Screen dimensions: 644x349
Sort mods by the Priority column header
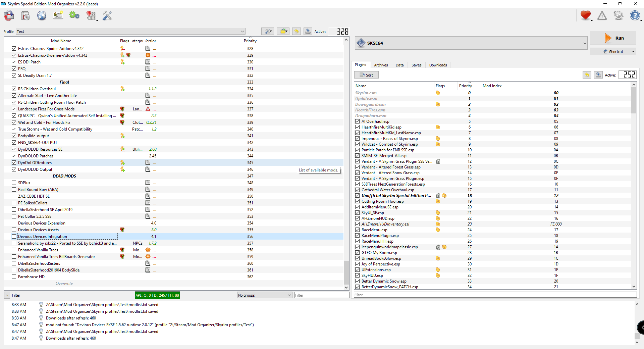[250, 41]
